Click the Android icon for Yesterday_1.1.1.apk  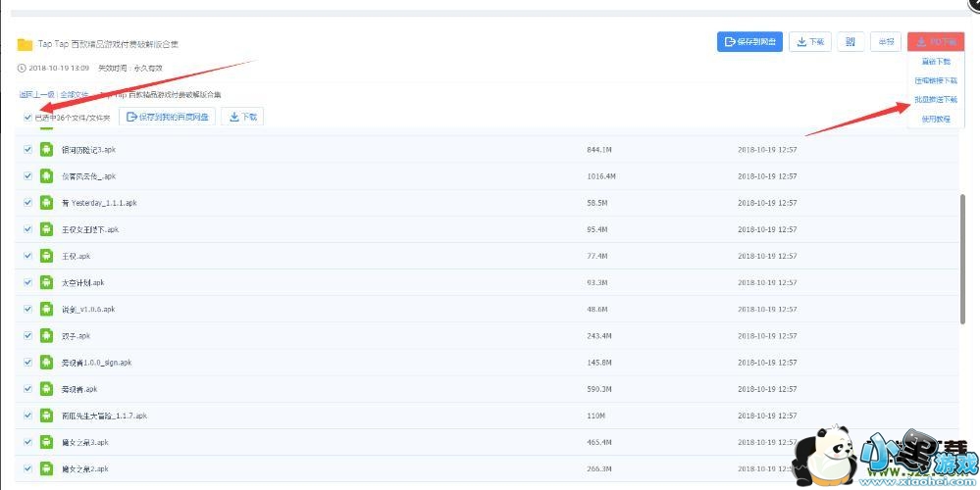(x=46, y=203)
